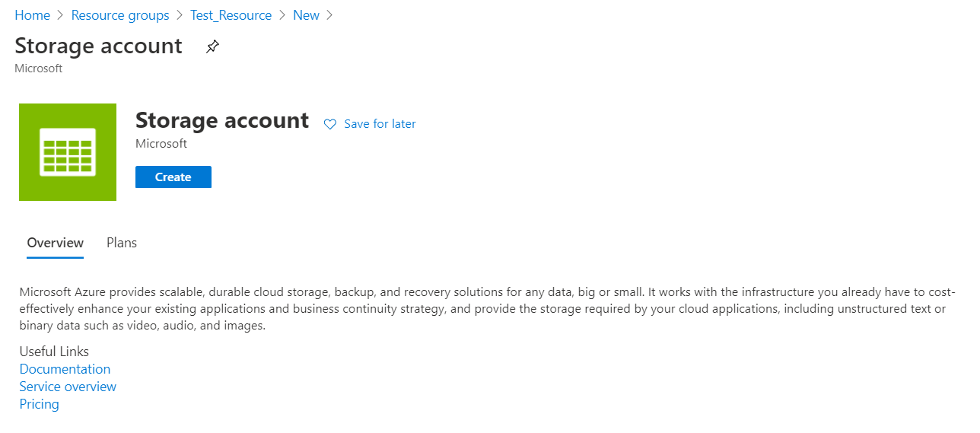Create a new Storage account

point(173,177)
